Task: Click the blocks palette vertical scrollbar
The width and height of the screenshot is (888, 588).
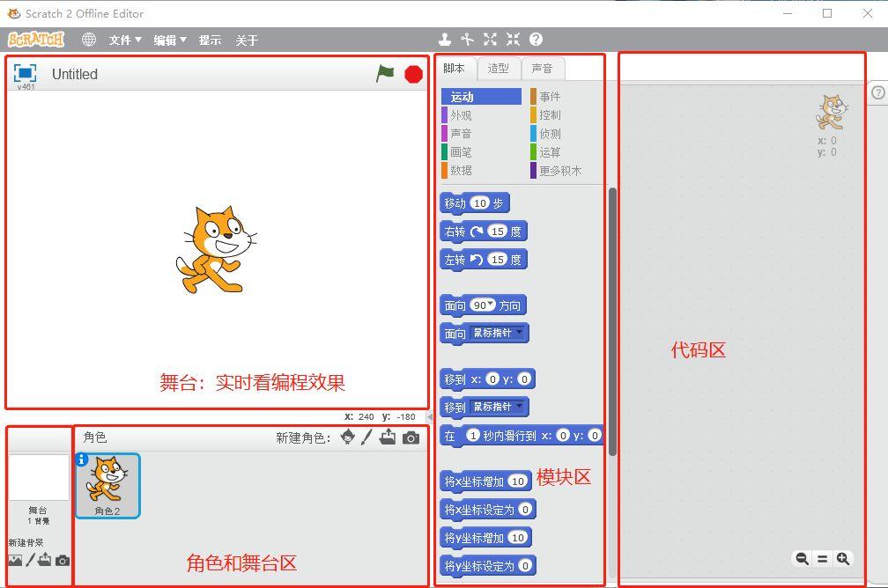Action: pos(612,321)
